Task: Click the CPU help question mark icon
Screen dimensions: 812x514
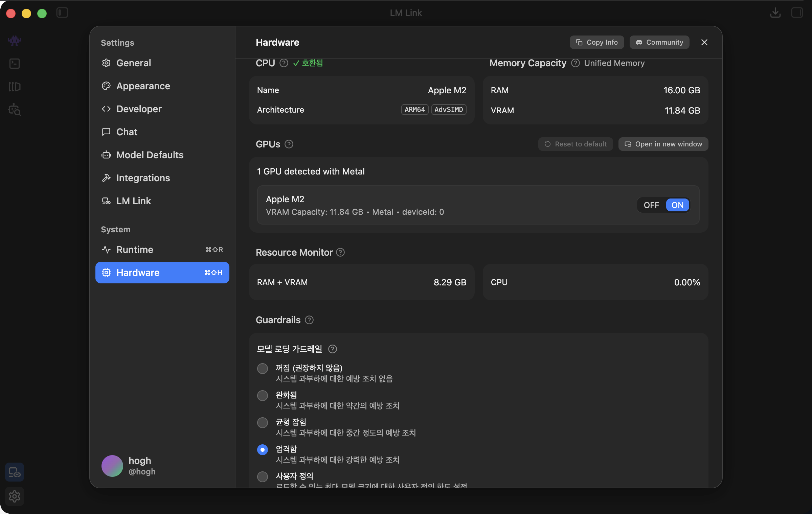Action: (284, 63)
